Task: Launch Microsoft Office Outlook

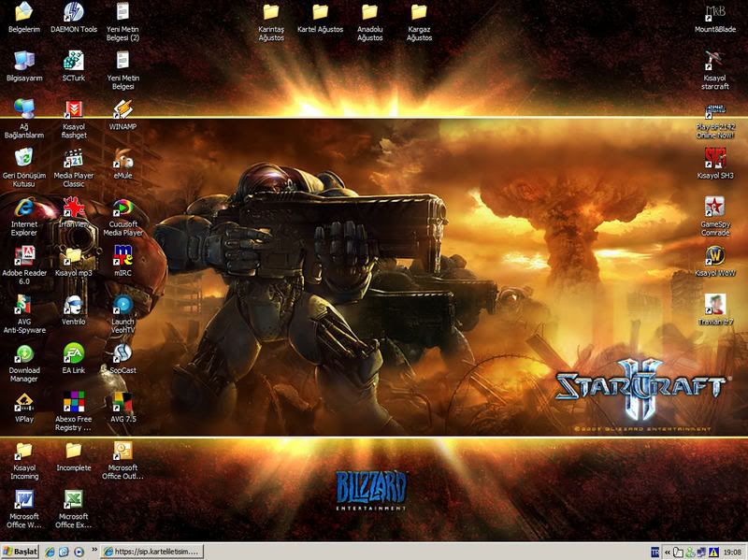Action: point(122,461)
